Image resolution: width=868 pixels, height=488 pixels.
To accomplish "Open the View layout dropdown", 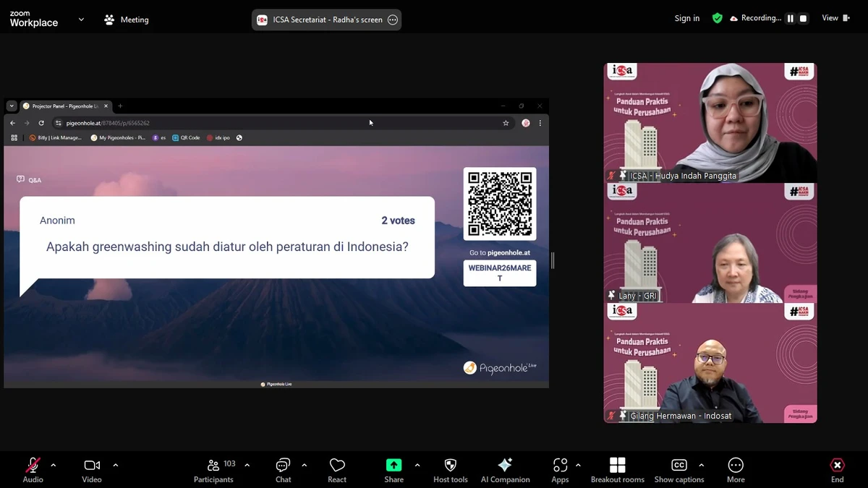I will point(833,18).
